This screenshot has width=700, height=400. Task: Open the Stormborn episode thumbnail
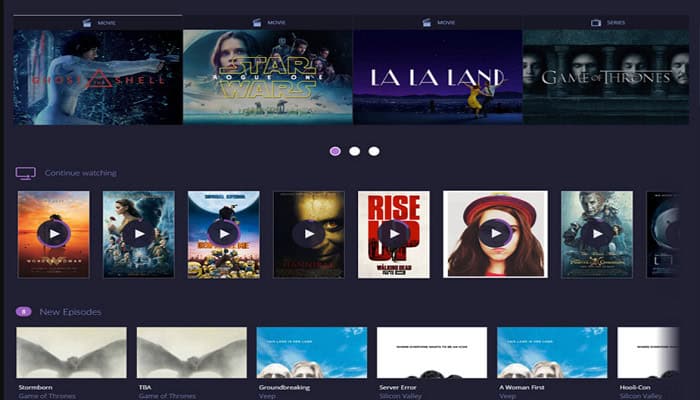pos(71,353)
